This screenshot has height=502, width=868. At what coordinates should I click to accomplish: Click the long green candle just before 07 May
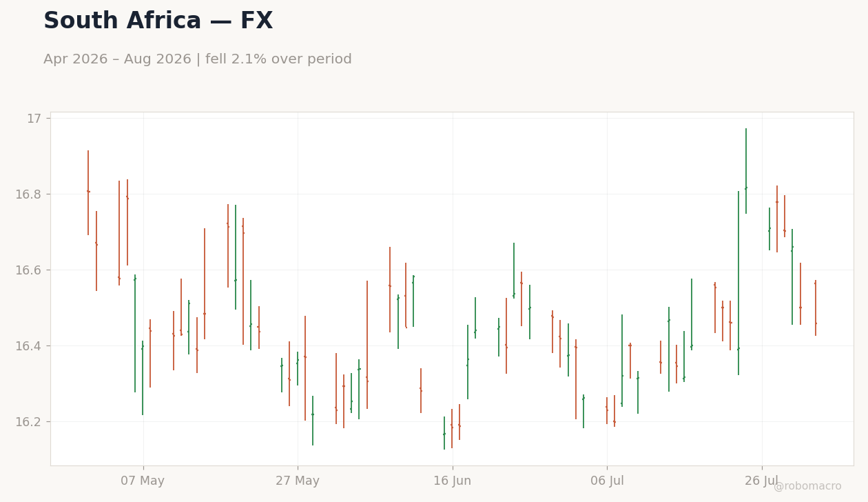135,333
